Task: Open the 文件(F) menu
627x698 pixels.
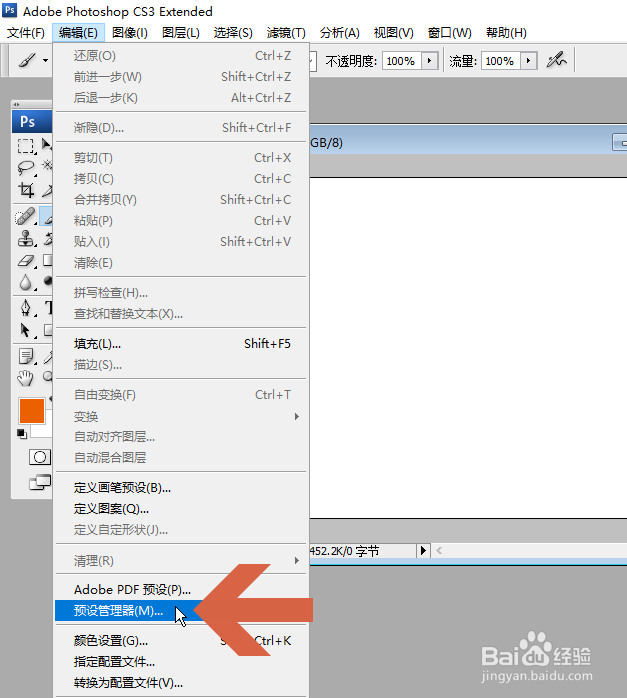Action: (x=26, y=32)
